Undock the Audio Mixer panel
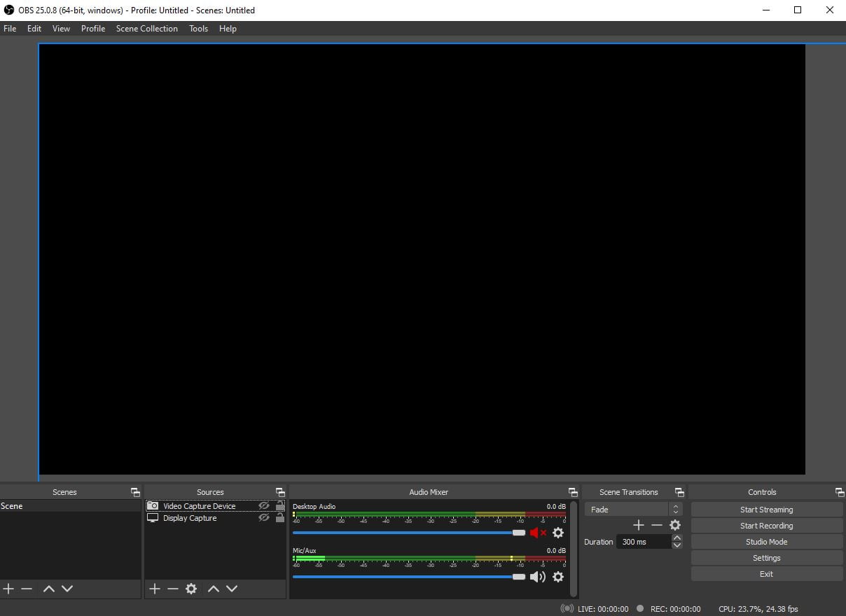The image size is (846, 616). click(x=573, y=492)
